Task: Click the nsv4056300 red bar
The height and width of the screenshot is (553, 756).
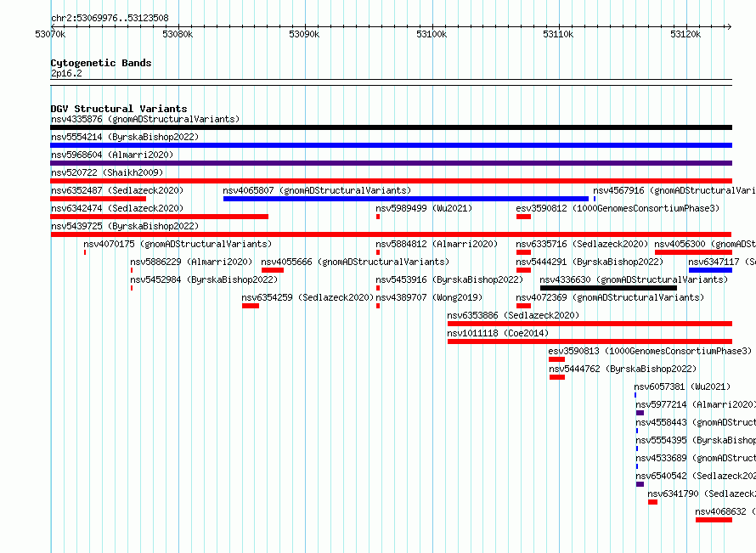Action: (693, 252)
